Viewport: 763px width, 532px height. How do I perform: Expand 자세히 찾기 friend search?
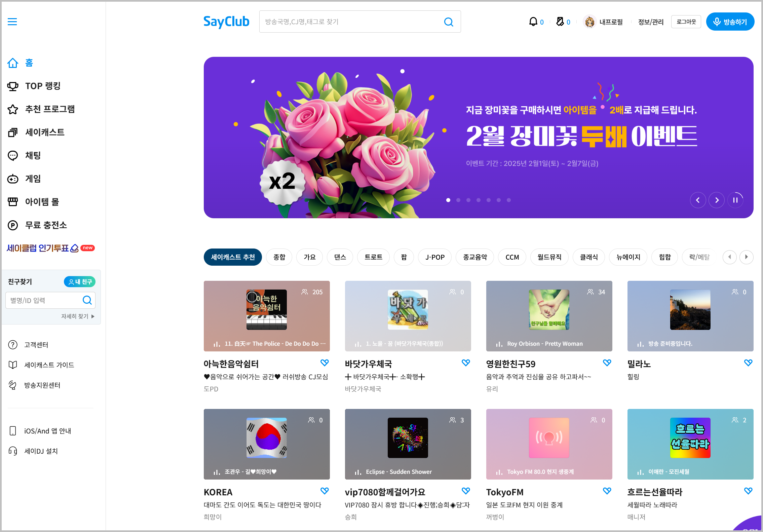77,316
